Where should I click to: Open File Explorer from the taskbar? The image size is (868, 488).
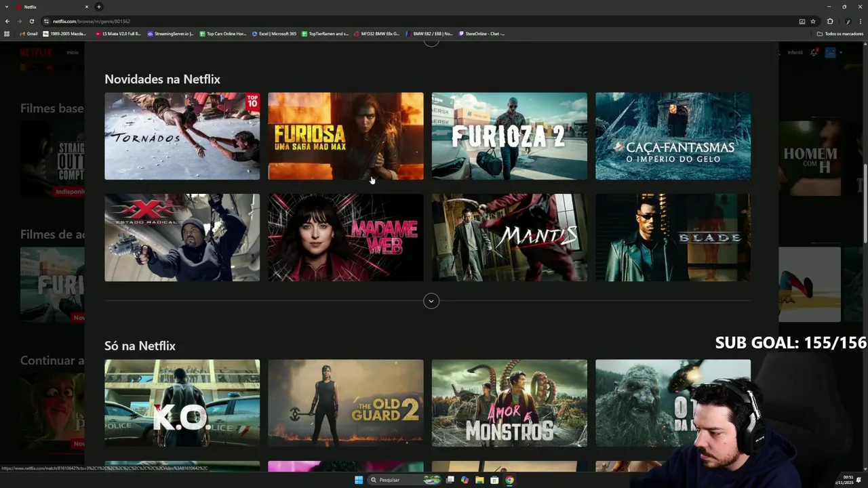pos(479,480)
